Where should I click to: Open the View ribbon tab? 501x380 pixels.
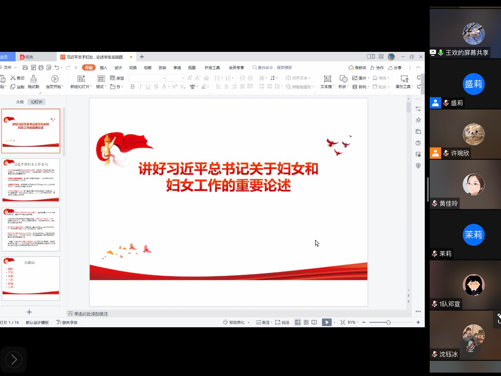coord(192,68)
